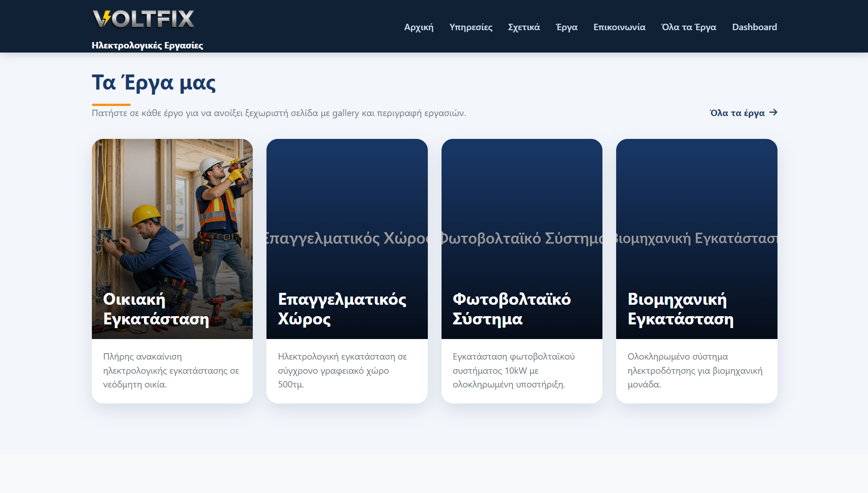The height and width of the screenshot is (493, 868).
Task: Go to Υπηρεσίες in navigation
Action: 471,27
